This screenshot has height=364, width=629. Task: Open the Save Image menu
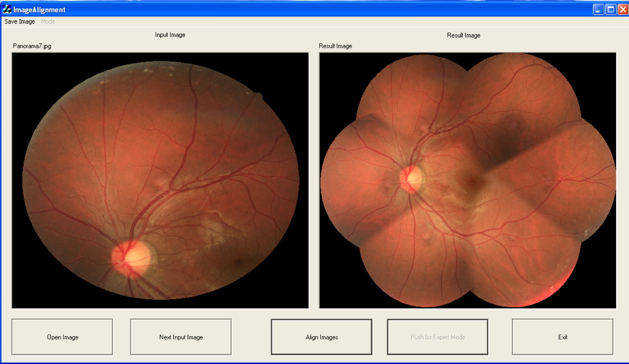20,22
